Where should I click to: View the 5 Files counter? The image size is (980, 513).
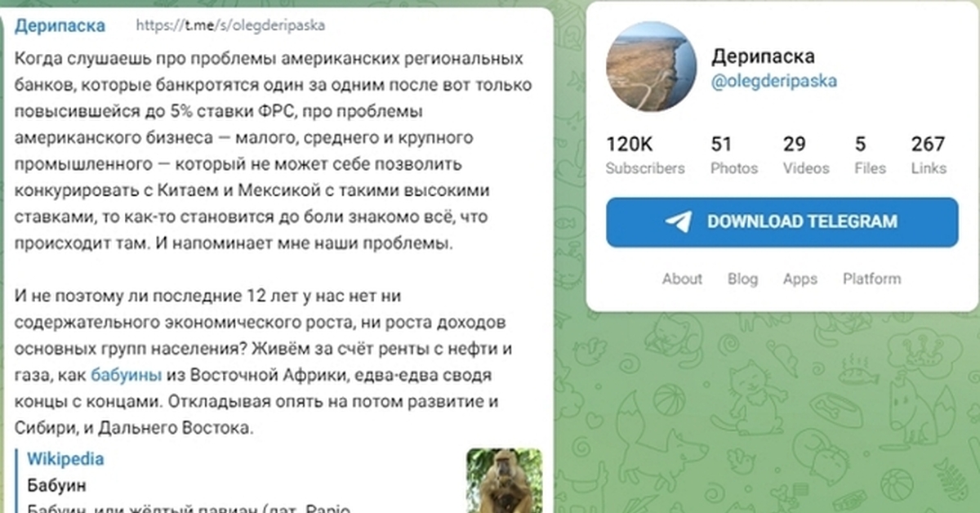[x=869, y=155]
